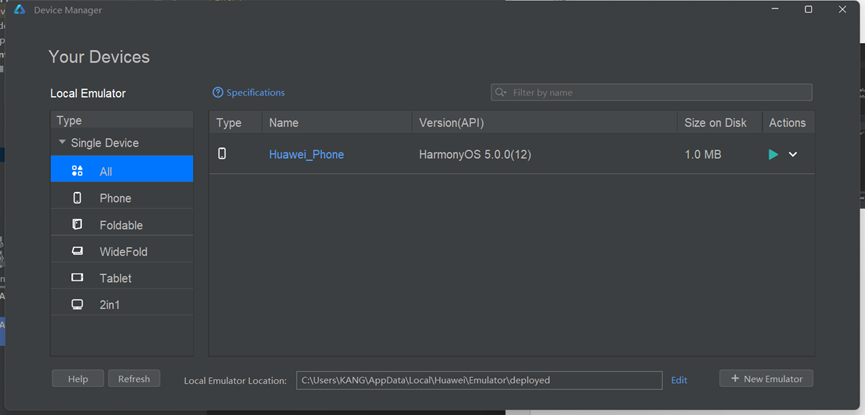Click the Refresh button

pyautogui.click(x=134, y=379)
